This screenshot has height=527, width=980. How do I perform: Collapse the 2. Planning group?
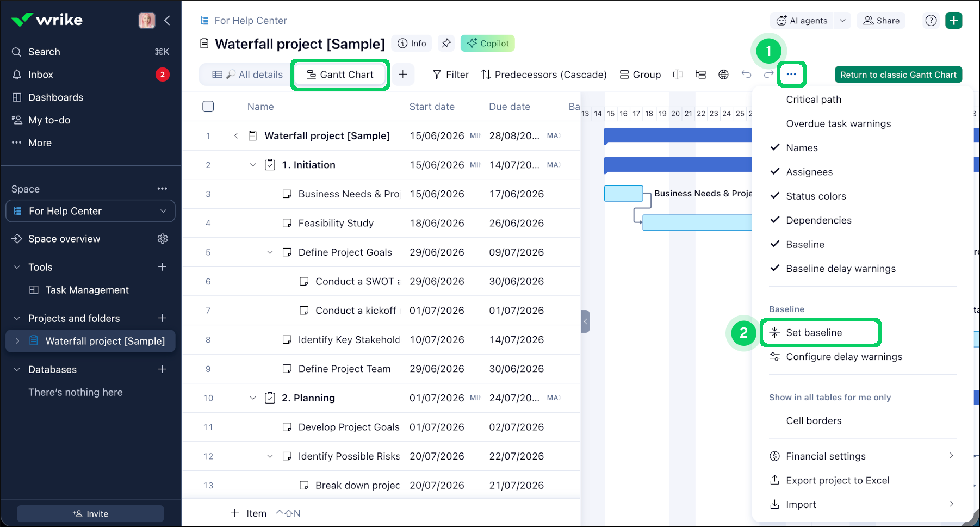pyautogui.click(x=252, y=398)
